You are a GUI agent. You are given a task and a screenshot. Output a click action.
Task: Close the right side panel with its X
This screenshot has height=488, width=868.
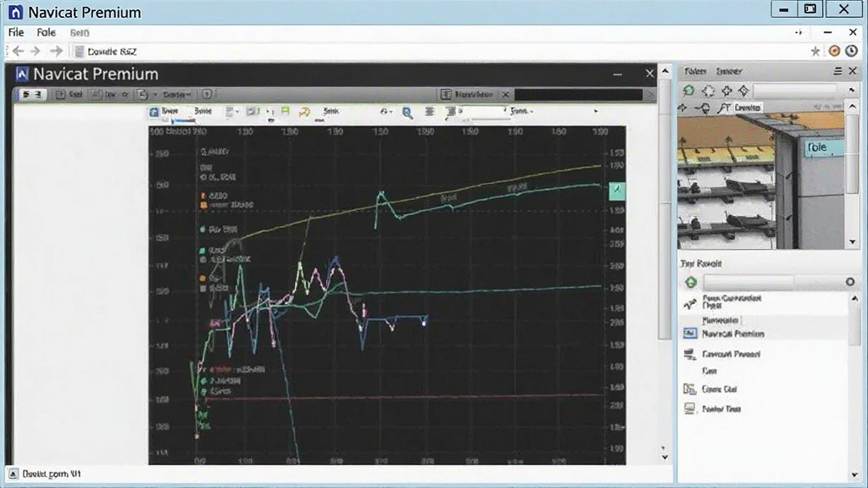[x=853, y=71]
